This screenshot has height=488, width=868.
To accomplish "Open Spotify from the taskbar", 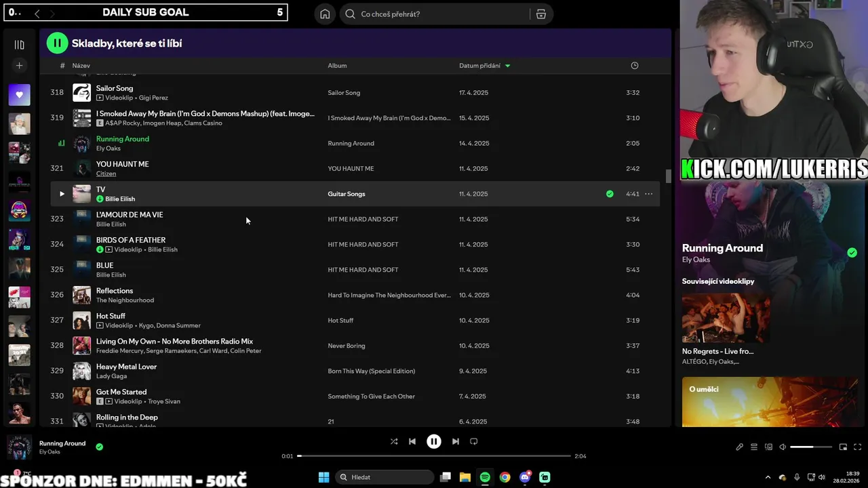I will [485, 477].
